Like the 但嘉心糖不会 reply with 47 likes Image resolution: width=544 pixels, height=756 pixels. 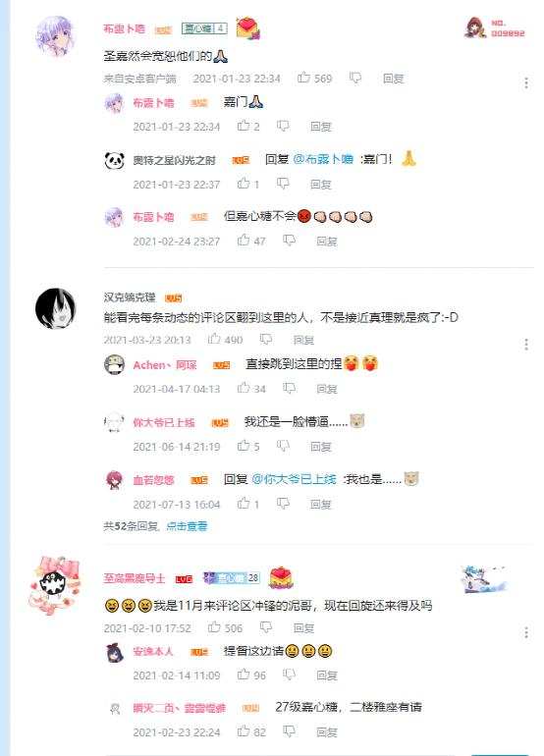[x=244, y=240]
